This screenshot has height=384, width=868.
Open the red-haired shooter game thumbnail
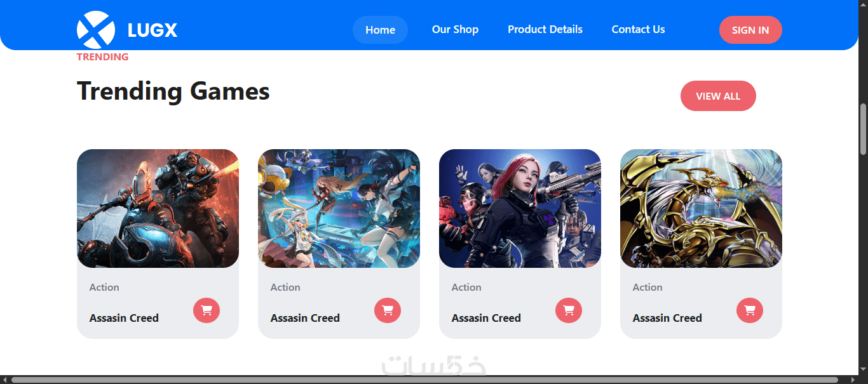[x=520, y=208]
